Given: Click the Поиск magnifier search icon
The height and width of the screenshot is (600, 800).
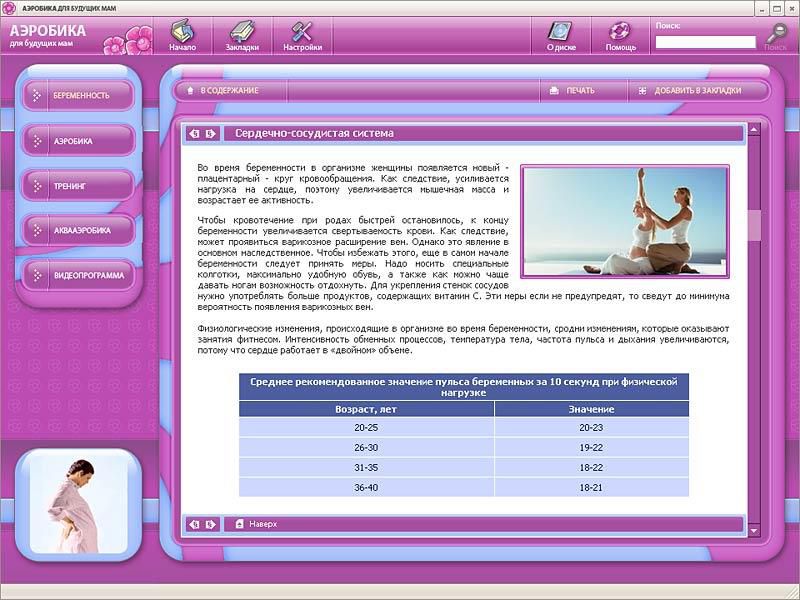Looking at the screenshot, I should click(x=775, y=33).
